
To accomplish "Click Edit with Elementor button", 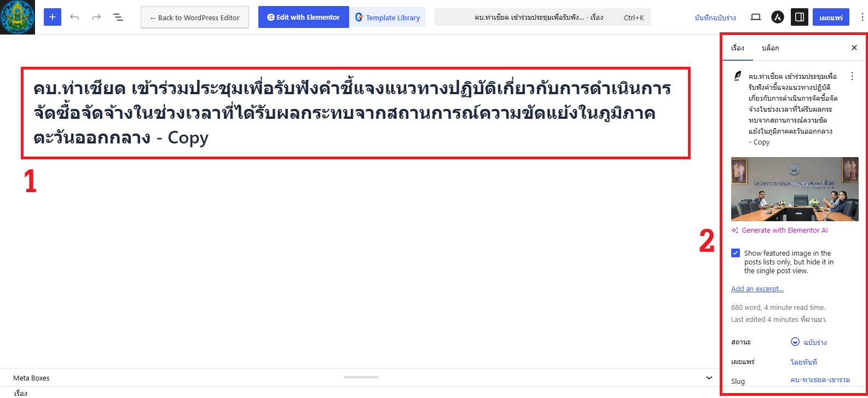I will 304,17.
